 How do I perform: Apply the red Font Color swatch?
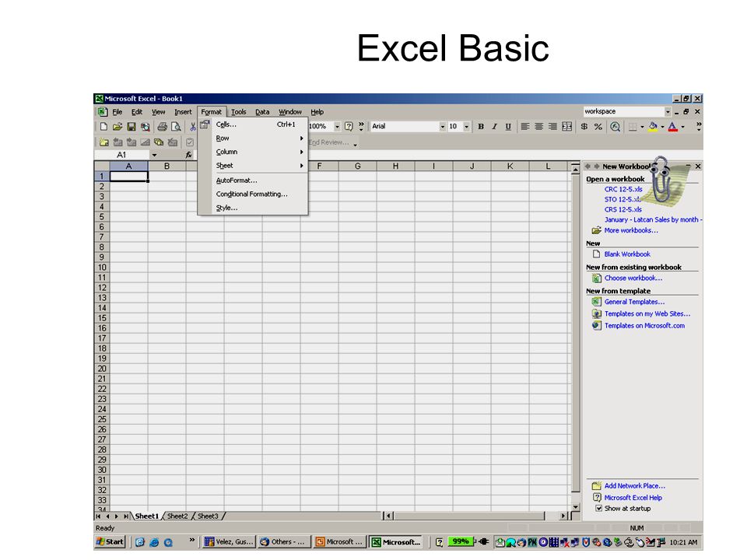point(672,127)
